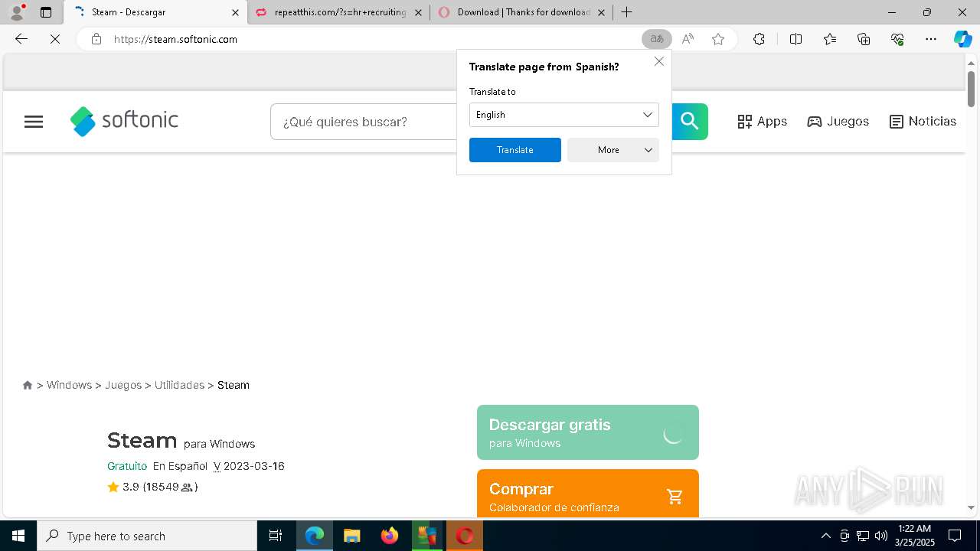This screenshot has height=551, width=980.
Task: Click Descargar gratis para Windows
Action: click(588, 432)
